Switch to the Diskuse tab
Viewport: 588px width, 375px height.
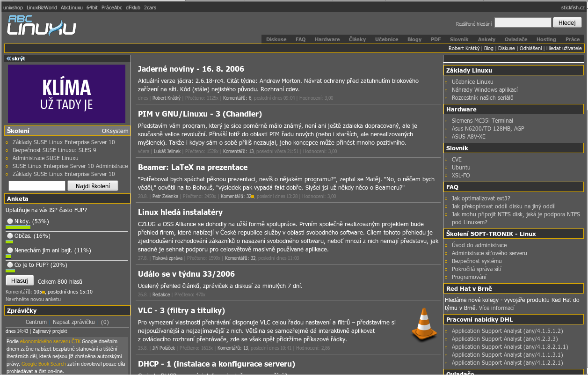tap(276, 39)
